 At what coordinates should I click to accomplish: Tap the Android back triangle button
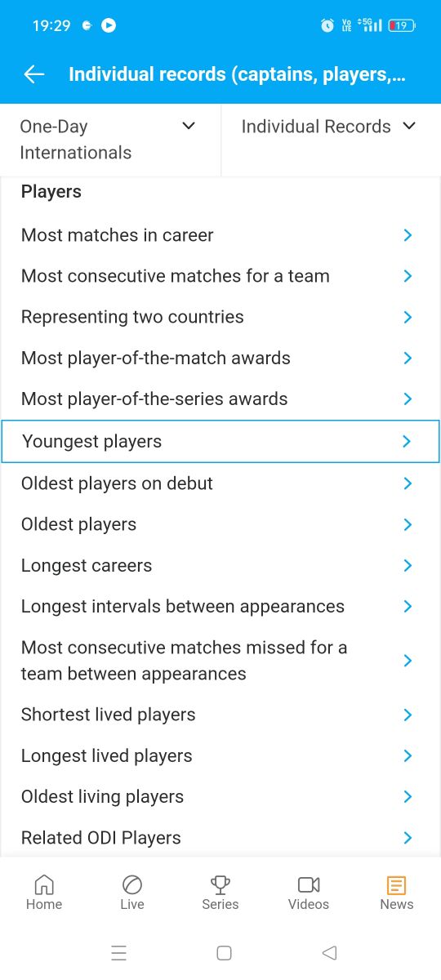pos(329,953)
